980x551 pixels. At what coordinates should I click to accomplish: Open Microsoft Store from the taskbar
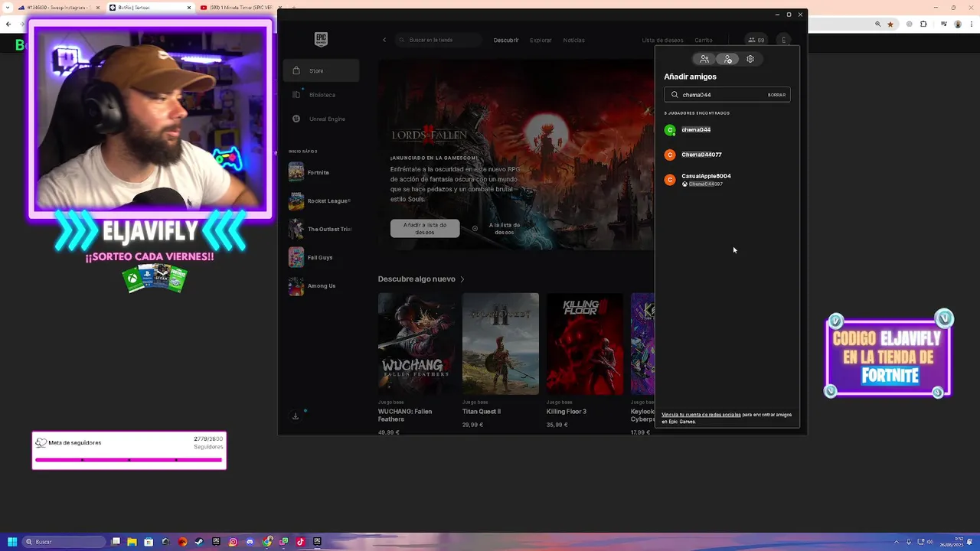tap(149, 542)
